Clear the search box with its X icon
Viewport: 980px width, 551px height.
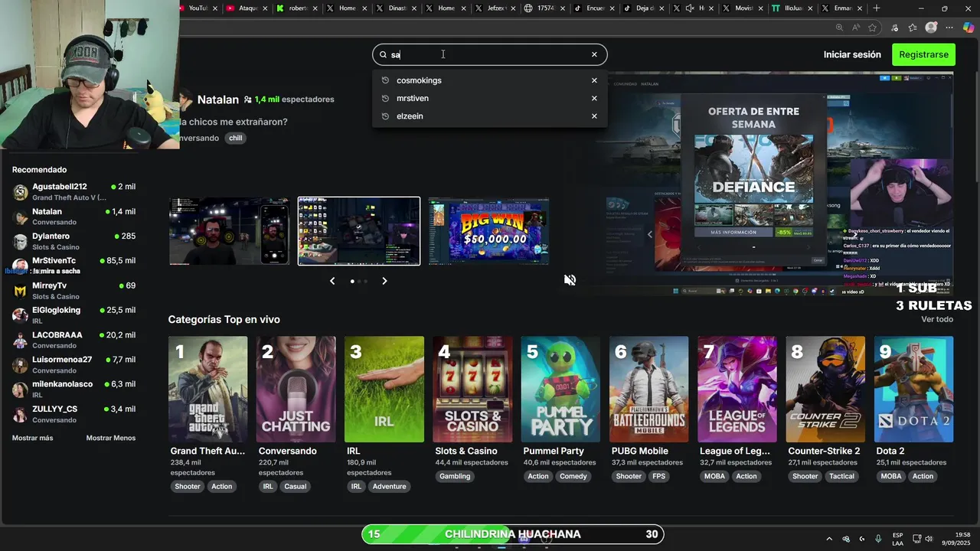pos(594,54)
